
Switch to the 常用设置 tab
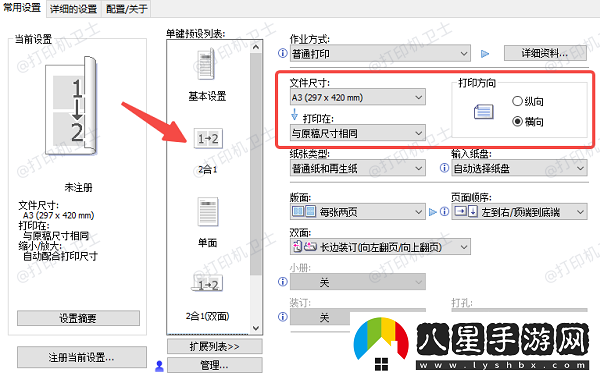click(23, 8)
